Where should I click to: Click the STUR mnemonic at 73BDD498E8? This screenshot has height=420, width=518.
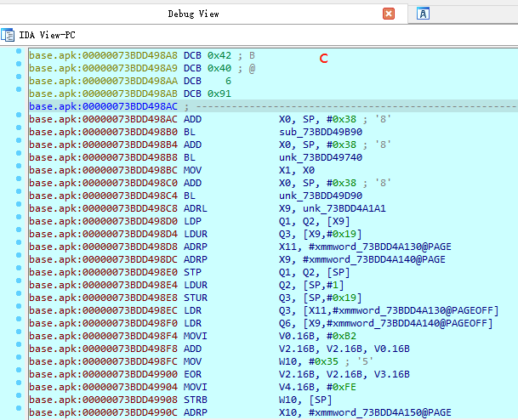tap(196, 298)
